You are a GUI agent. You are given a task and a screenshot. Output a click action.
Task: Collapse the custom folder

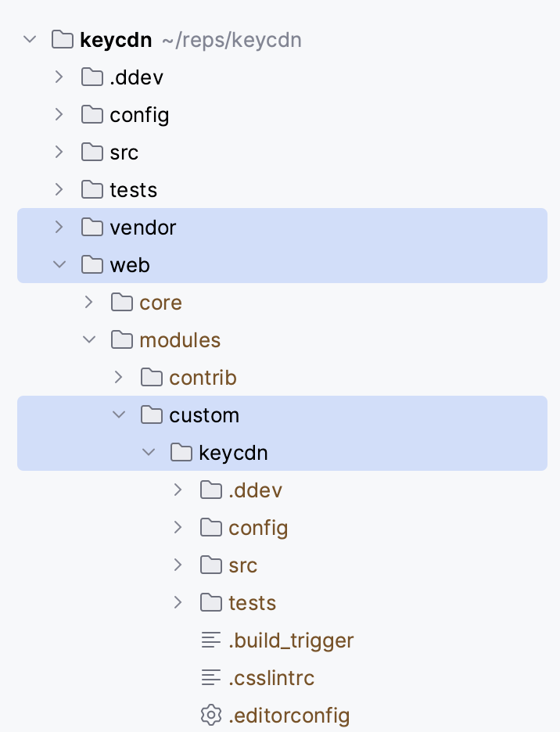[119, 415]
